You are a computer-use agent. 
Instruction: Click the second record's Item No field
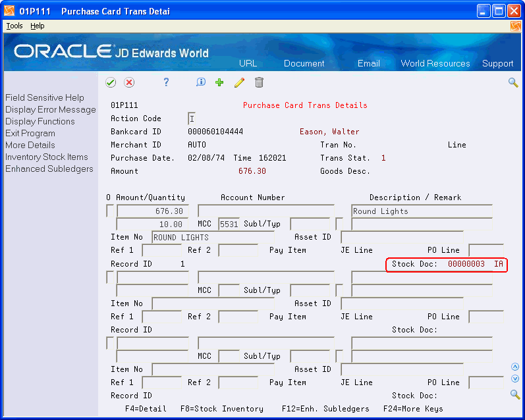pos(213,303)
